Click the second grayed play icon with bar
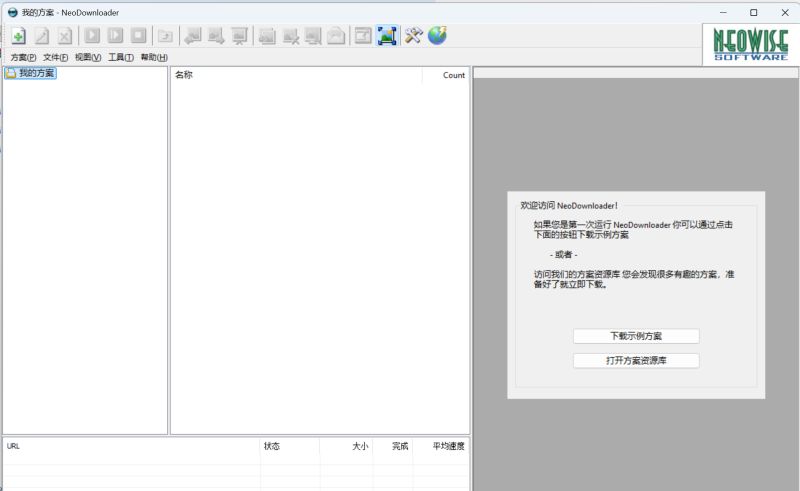 115,36
